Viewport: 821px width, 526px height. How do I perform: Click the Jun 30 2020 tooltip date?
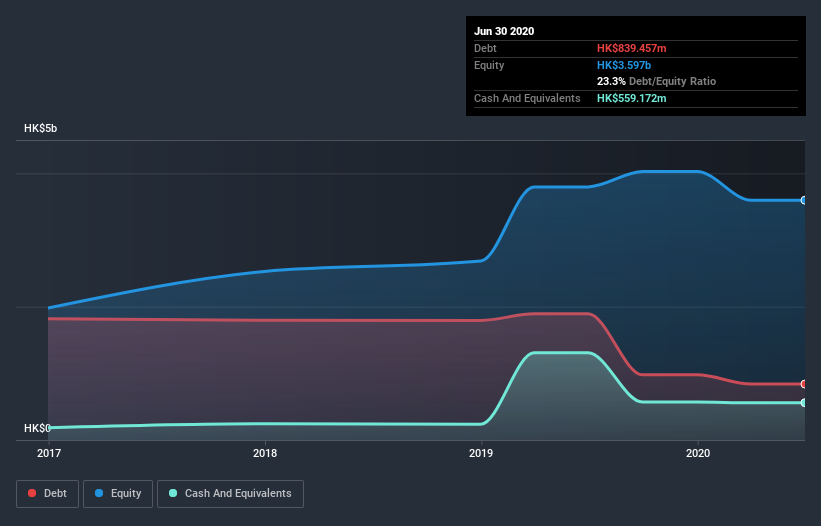[x=504, y=31]
